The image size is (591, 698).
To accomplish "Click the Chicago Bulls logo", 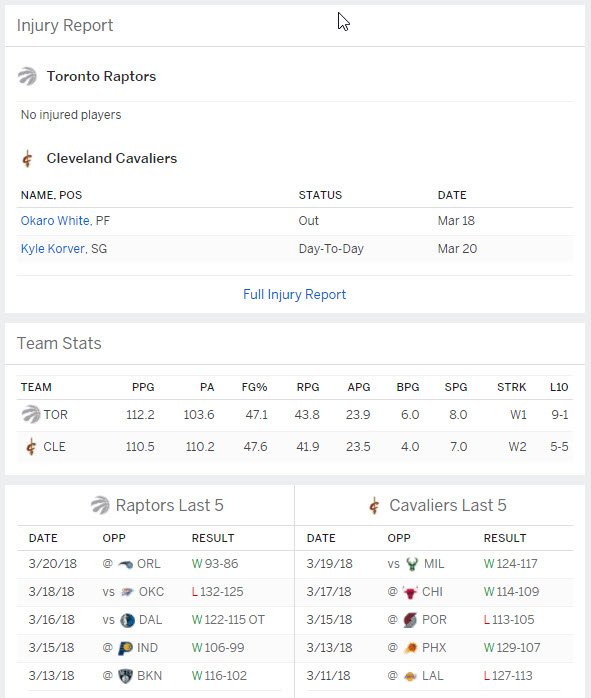I will pos(410,592).
